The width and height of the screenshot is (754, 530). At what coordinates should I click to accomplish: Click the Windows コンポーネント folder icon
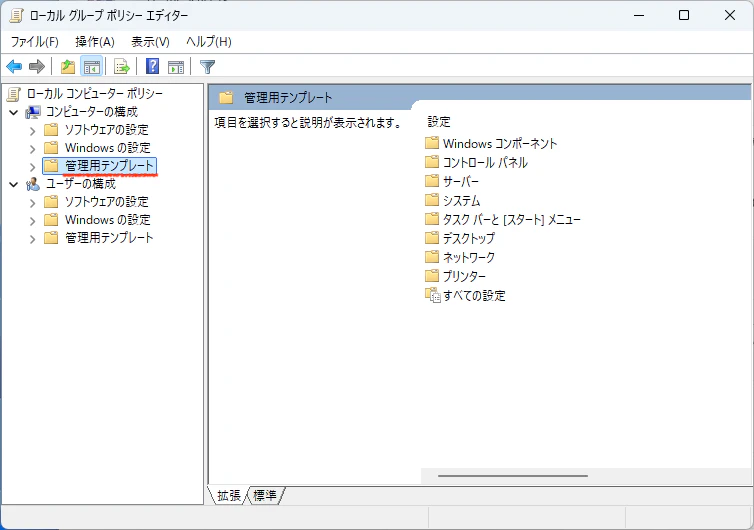click(x=432, y=143)
